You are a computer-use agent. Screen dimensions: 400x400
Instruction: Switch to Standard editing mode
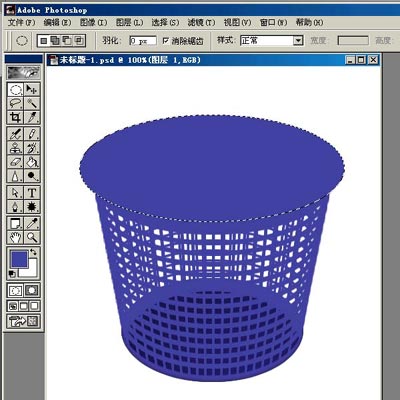click(x=15, y=290)
